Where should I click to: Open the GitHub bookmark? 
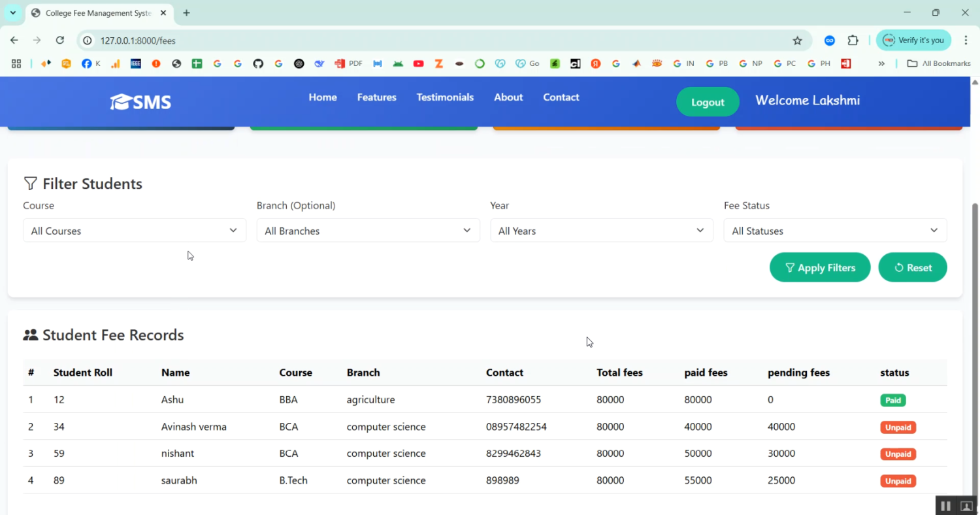[258, 63]
